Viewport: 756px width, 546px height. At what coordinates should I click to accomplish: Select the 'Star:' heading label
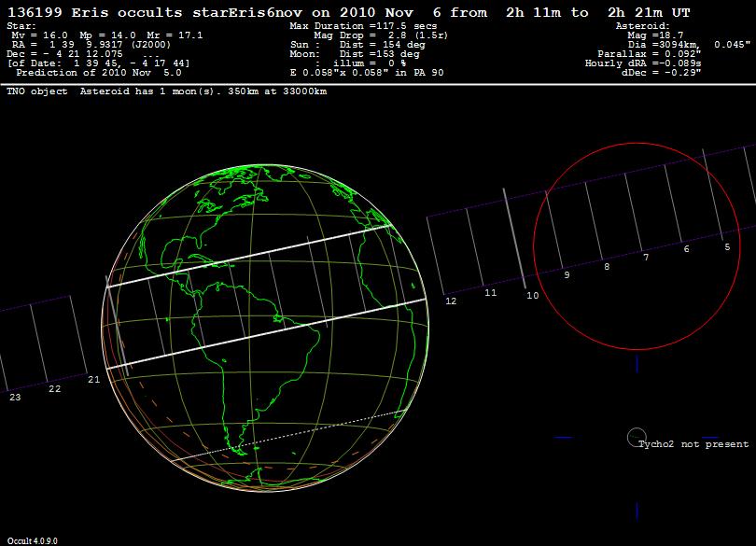tap(21, 26)
